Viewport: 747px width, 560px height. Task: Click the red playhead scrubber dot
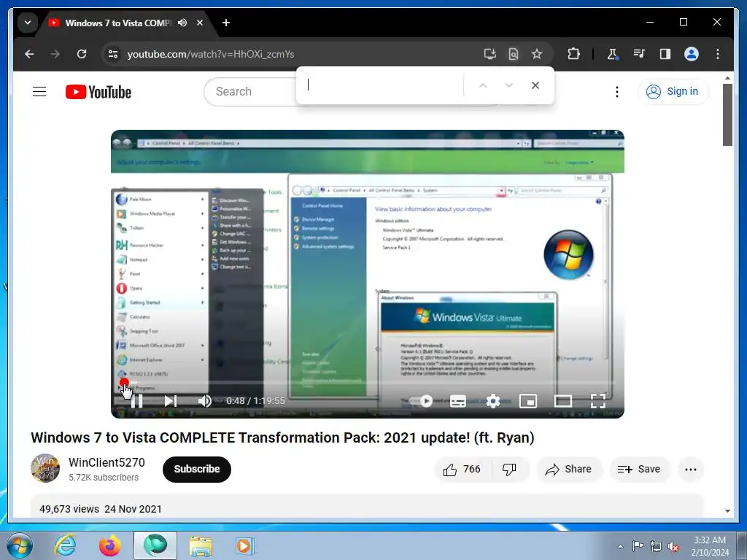[x=124, y=382]
